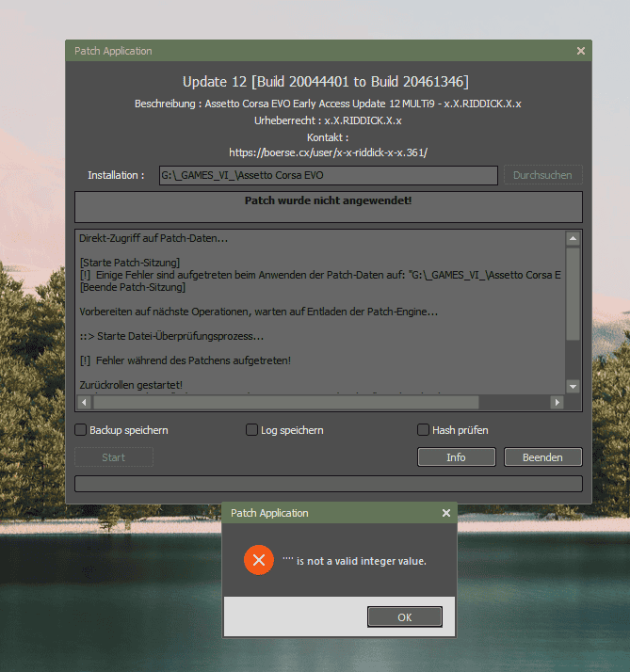
Task: Click the 'Direkt-Zugriff auf Patch-Daten...' log line
Action: pos(153,238)
